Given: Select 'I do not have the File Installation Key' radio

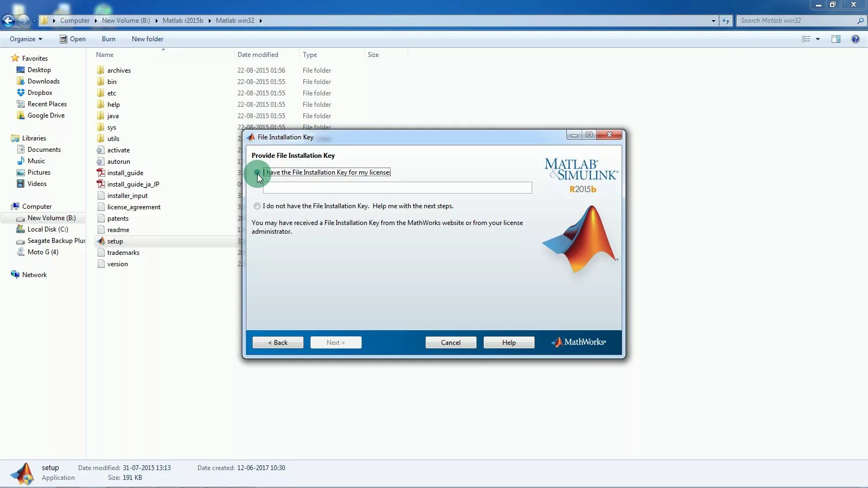Looking at the screenshot, I should click(x=257, y=206).
